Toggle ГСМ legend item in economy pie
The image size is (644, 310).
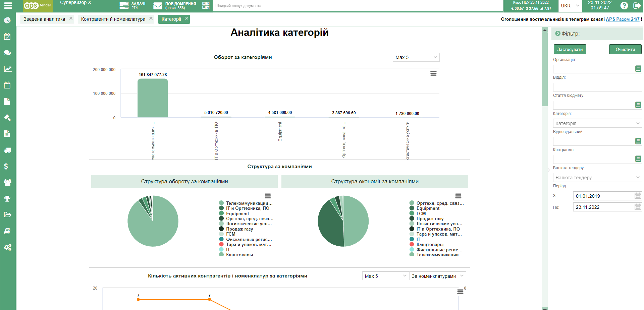coord(418,213)
